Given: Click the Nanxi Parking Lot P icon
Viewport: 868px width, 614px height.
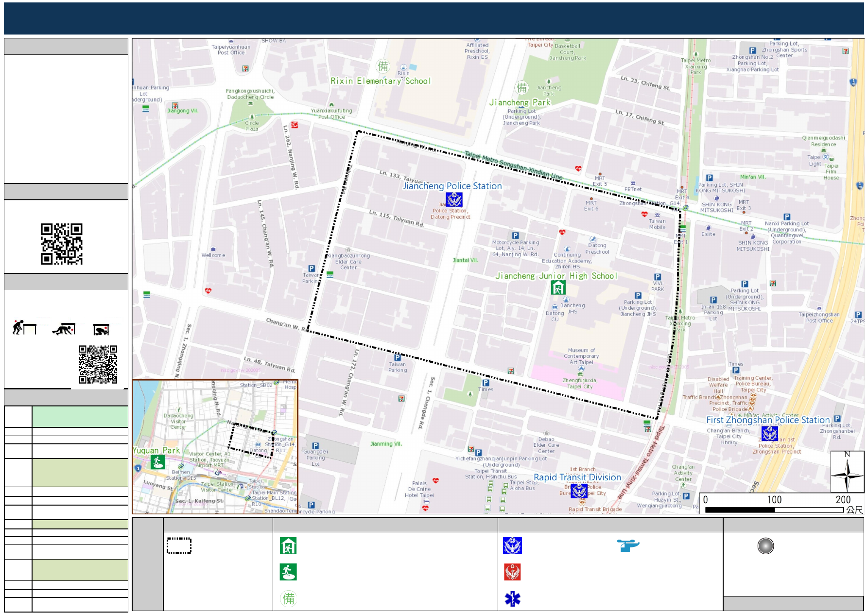Looking at the screenshot, I should pyautogui.click(x=787, y=217).
